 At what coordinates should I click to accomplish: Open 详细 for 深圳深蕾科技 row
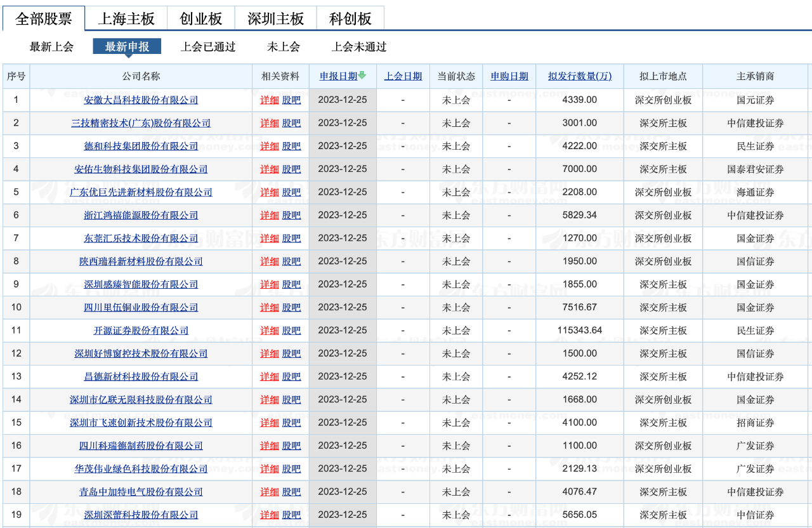[x=270, y=515]
